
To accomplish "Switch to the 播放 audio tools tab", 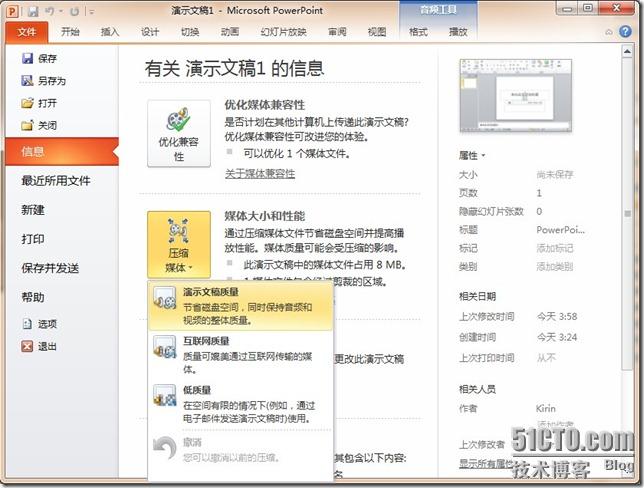I will (458, 32).
